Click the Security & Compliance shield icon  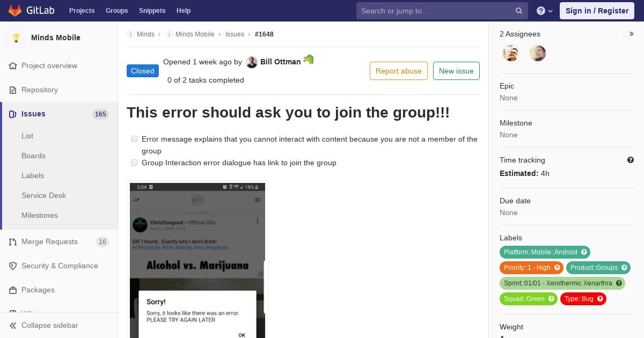[x=13, y=266]
